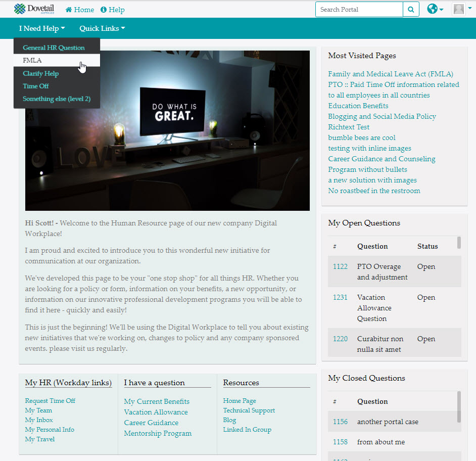Choose General HR Question menu item
Viewport: 476px width, 461px height.
(x=54, y=48)
